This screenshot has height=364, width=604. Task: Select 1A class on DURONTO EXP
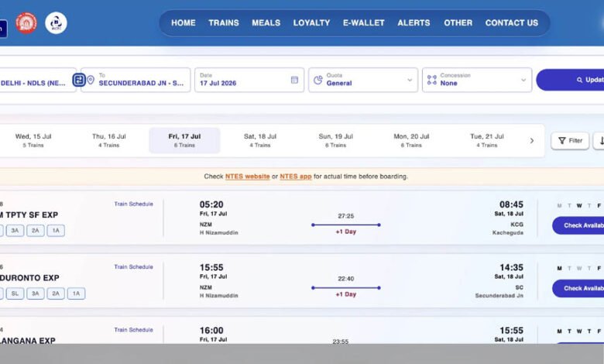click(76, 294)
